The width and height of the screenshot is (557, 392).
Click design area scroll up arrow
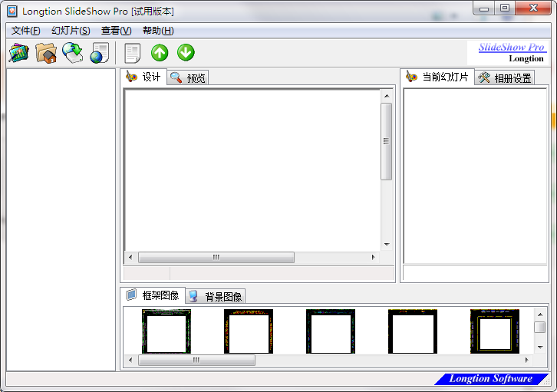click(x=387, y=96)
